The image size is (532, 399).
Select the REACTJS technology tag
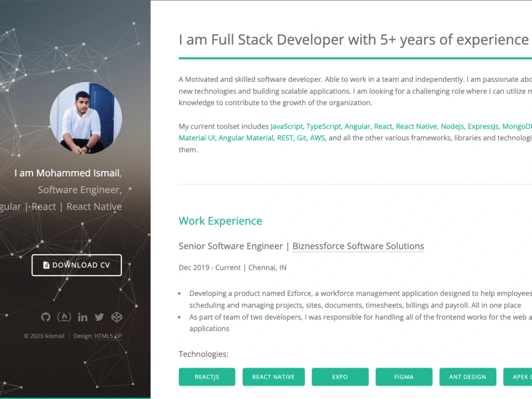207,377
